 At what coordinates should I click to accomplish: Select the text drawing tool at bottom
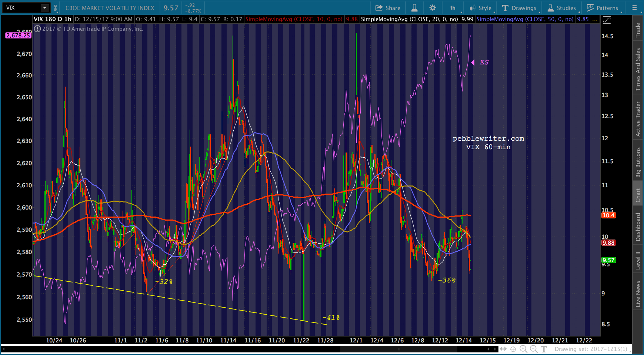click(544, 349)
